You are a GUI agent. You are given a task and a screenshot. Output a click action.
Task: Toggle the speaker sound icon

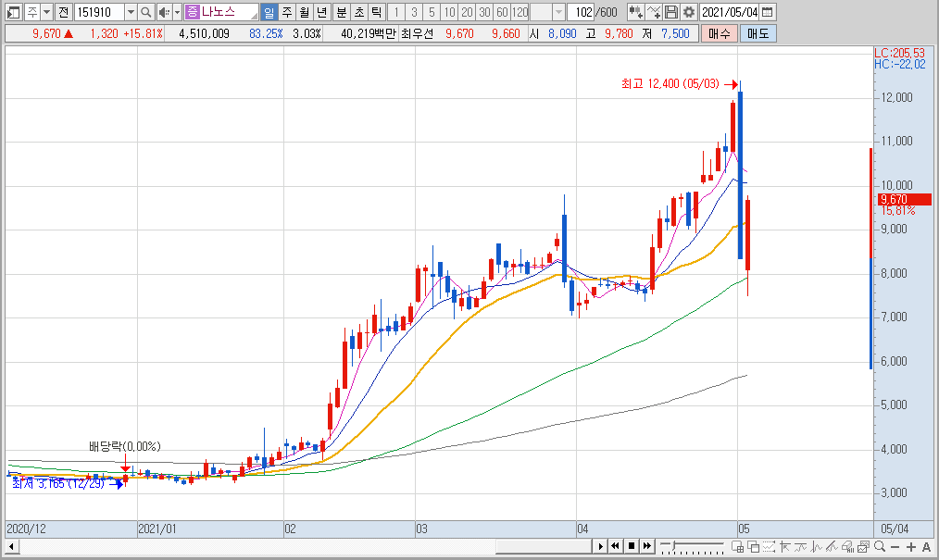(x=164, y=12)
